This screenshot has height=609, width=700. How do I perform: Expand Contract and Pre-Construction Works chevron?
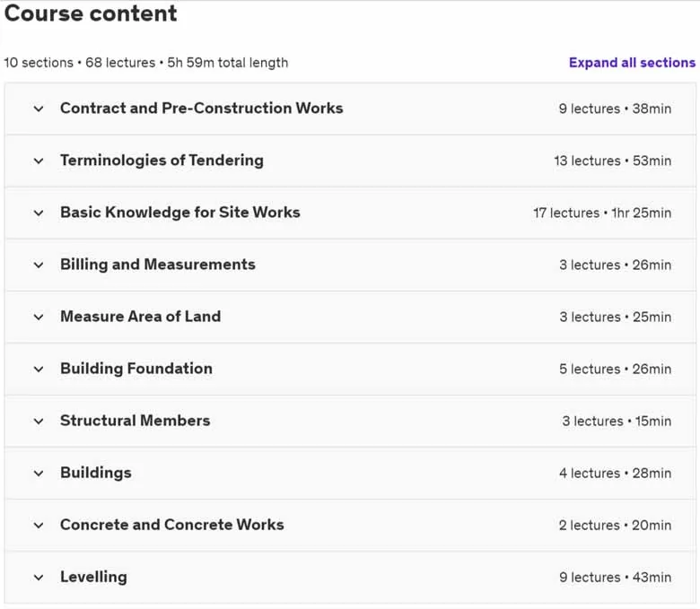pos(39,109)
